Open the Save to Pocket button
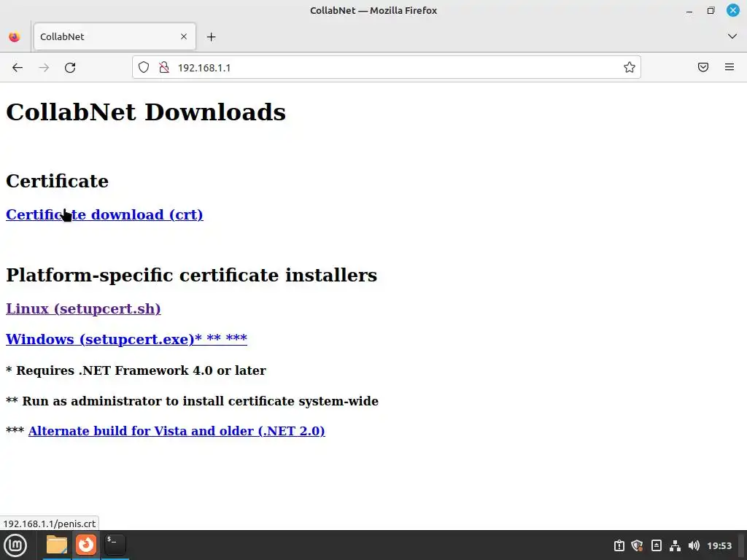The width and height of the screenshot is (747, 560). tap(703, 67)
